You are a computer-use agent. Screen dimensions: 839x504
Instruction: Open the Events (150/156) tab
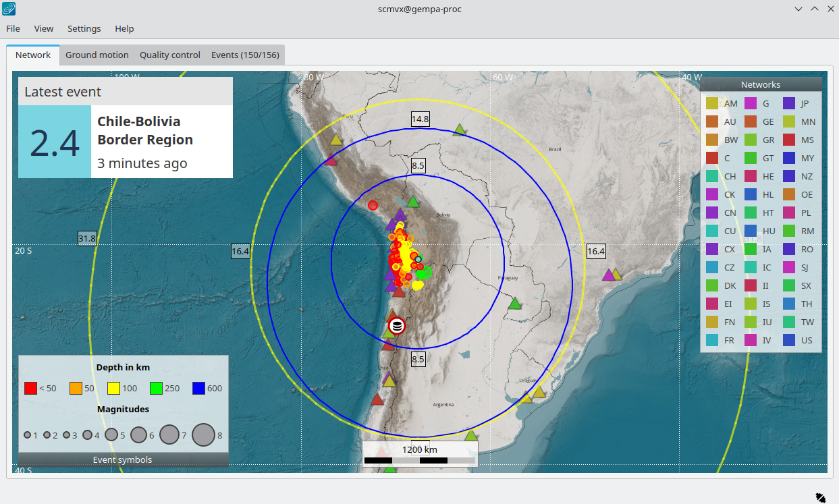pyautogui.click(x=245, y=55)
